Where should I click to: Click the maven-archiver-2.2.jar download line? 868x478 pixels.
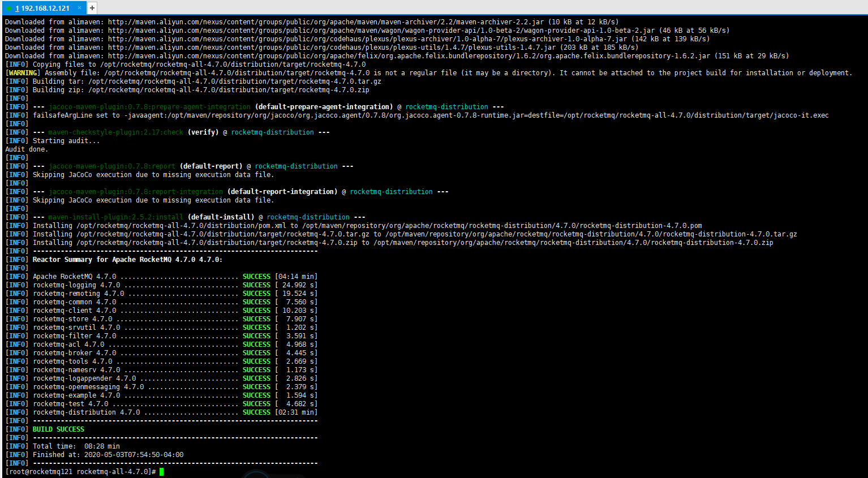312,22
